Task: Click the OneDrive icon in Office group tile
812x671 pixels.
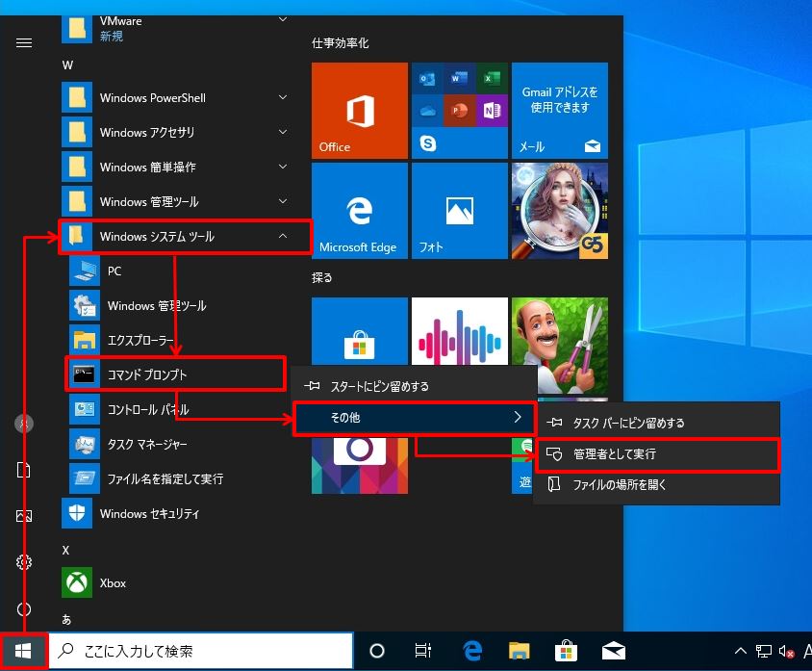Action: click(x=427, y=111)
